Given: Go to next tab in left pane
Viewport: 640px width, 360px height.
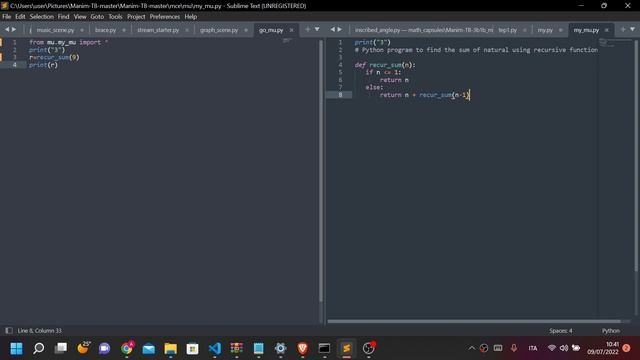Looking at the screenshot, I should [x=14, y=29].
